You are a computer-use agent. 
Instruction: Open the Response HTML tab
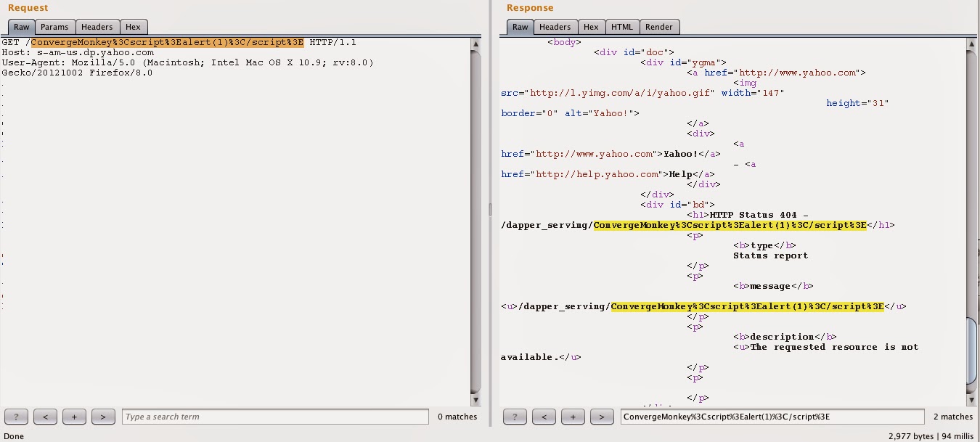pyautogui.click(x=622, y=27)
